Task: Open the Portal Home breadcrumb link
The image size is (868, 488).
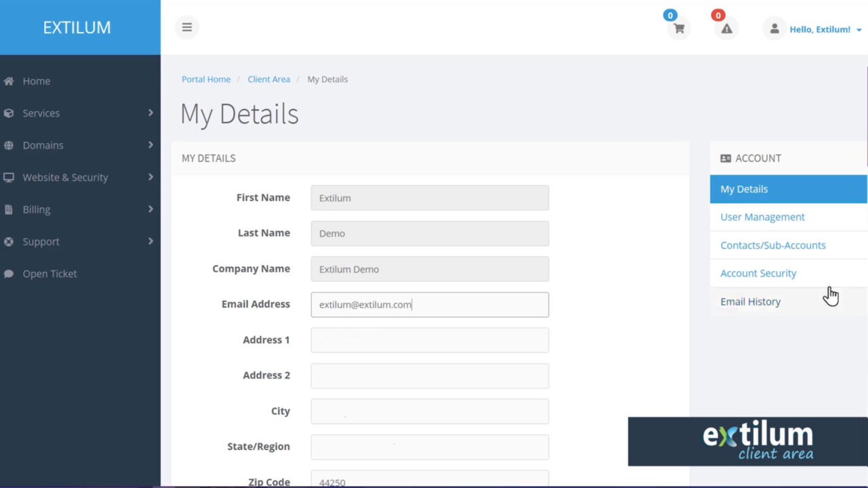Action: [x=205, y=79]
